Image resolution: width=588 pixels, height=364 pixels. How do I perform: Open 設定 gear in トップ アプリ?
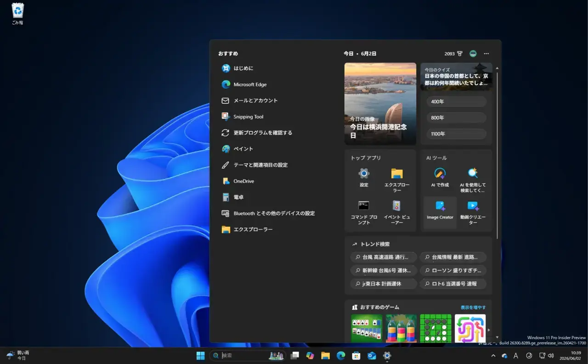(x=364, y=178)
